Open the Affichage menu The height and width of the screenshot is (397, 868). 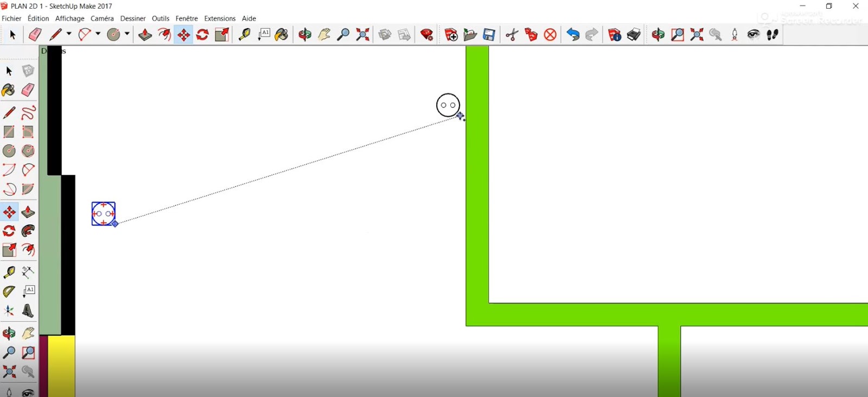tap(70, 18)
